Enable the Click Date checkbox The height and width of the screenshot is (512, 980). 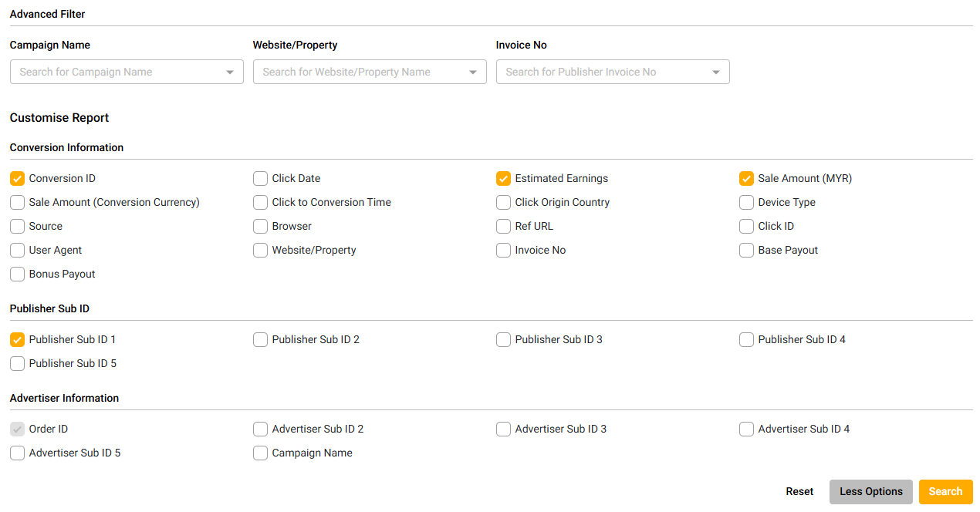[260, 179]
